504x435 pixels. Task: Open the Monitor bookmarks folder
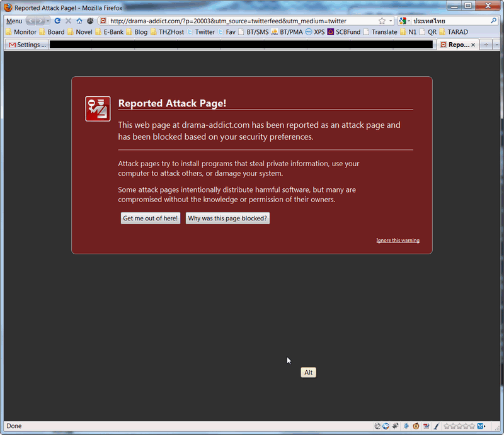(21, 32)
